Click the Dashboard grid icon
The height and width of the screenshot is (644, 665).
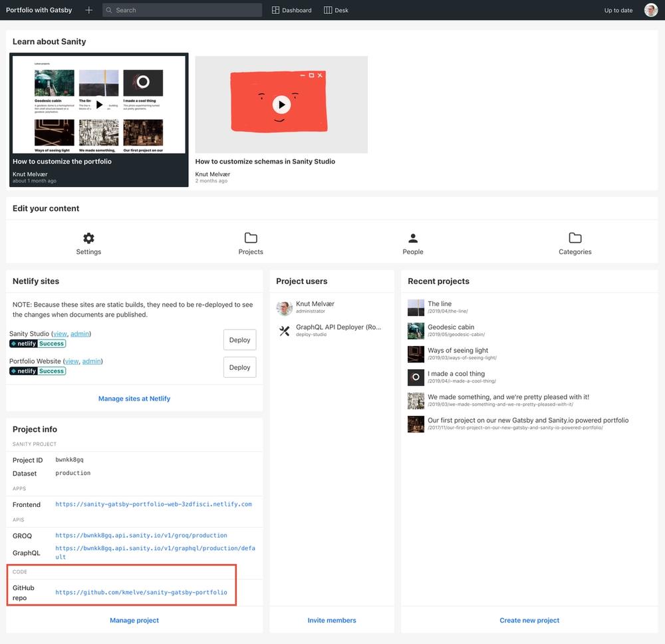tap(276, 10)
